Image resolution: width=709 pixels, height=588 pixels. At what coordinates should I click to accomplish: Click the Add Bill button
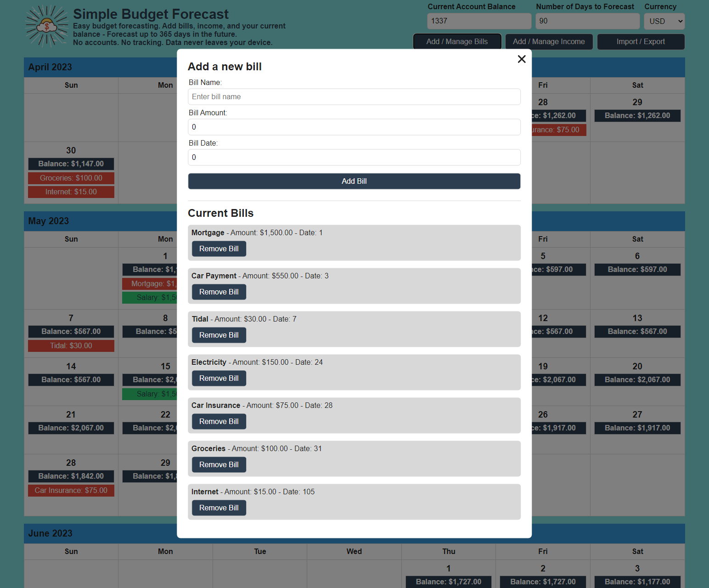[x=354, y=181]
